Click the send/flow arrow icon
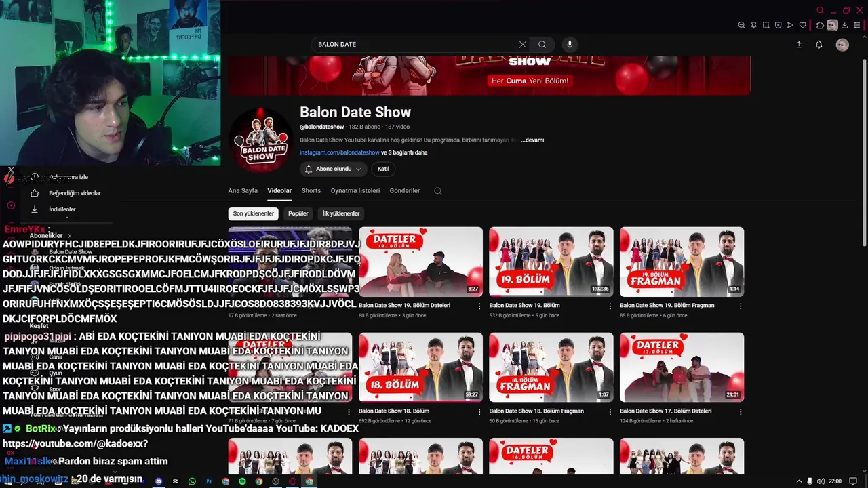 790,25
